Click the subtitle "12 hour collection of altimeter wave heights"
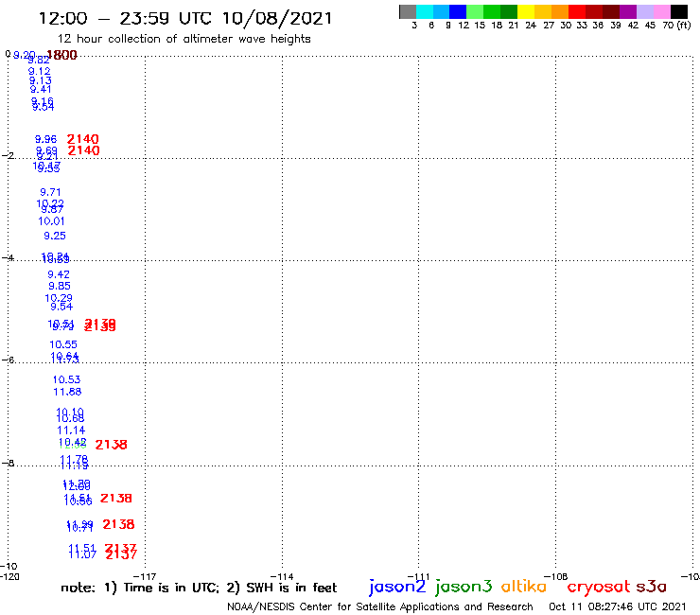The width and height of the screenshot is (700, 615). pyautogui.click(x=184, y=39)
